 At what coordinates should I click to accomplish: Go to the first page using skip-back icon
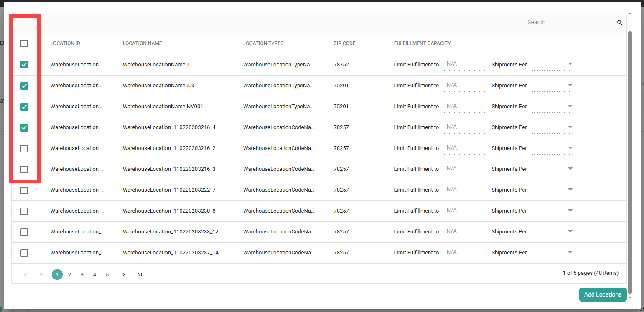(x=25, y=274)
